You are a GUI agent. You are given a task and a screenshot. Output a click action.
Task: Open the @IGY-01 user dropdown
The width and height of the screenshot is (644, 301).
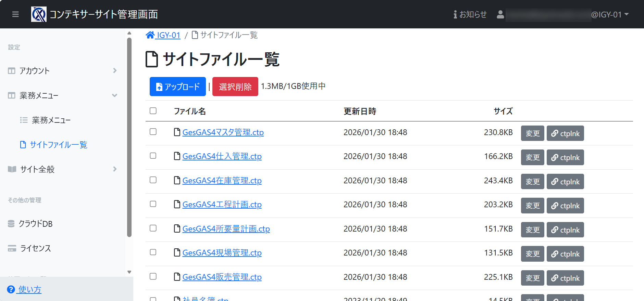point(610,14)
